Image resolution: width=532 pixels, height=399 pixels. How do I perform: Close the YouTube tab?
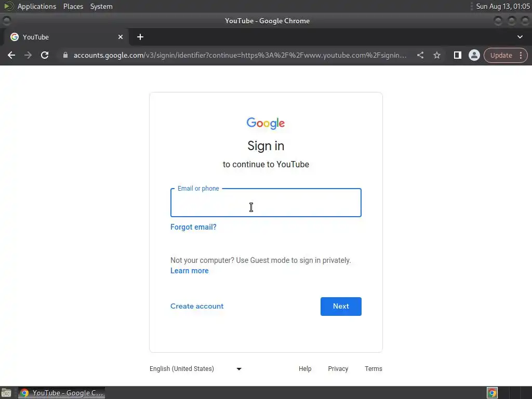tap(121, 37)
